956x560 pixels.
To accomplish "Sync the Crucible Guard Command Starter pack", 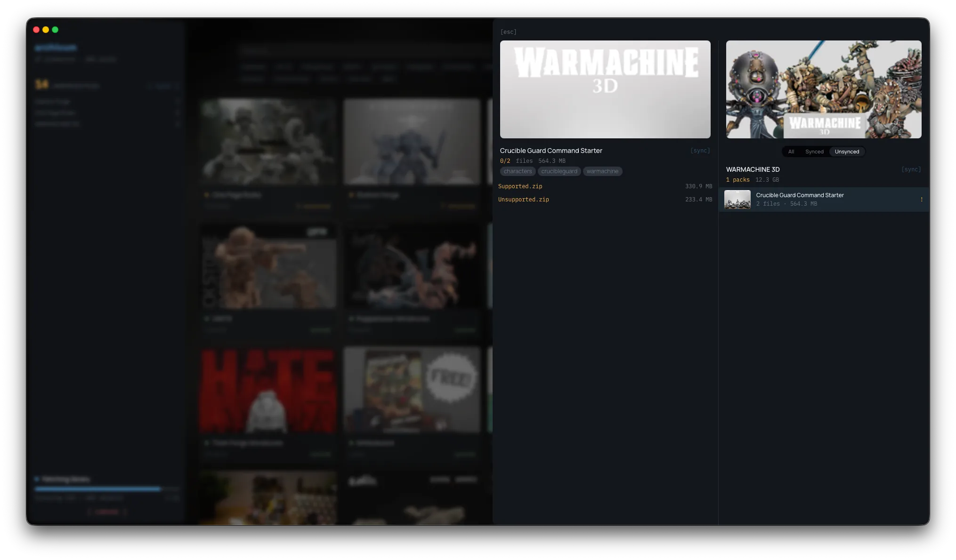I will [700, 151].
